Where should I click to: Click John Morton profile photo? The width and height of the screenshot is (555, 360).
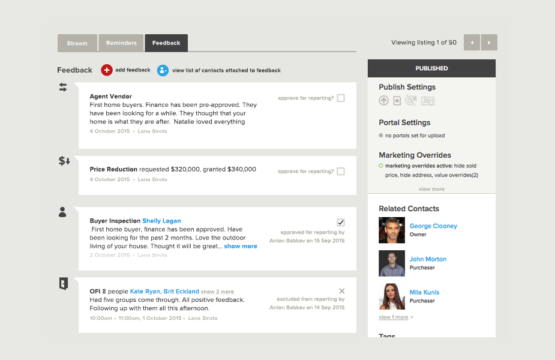[392, 263]
